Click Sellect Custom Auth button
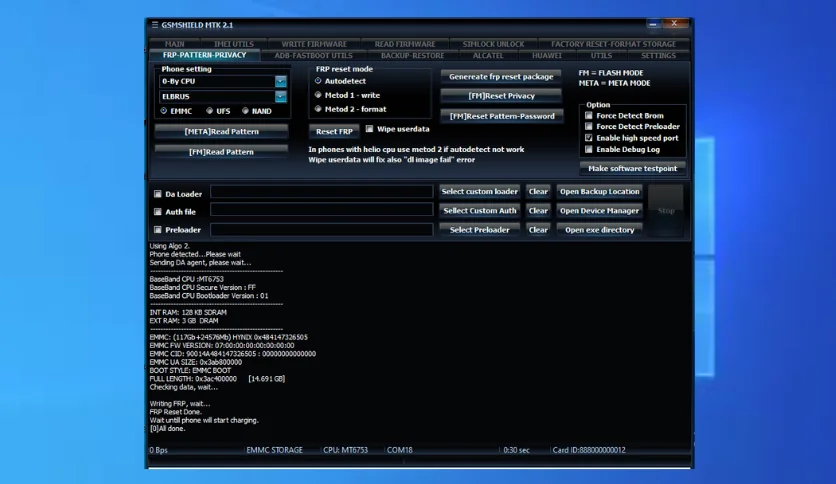The image size is (836, 484). [479, 211]
